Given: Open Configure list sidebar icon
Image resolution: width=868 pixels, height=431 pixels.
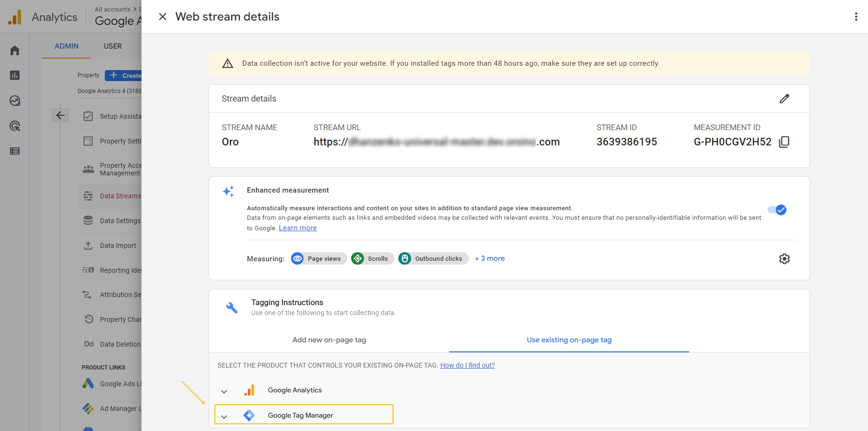Looking at the screenshot, I should click(x=15, y=151).
